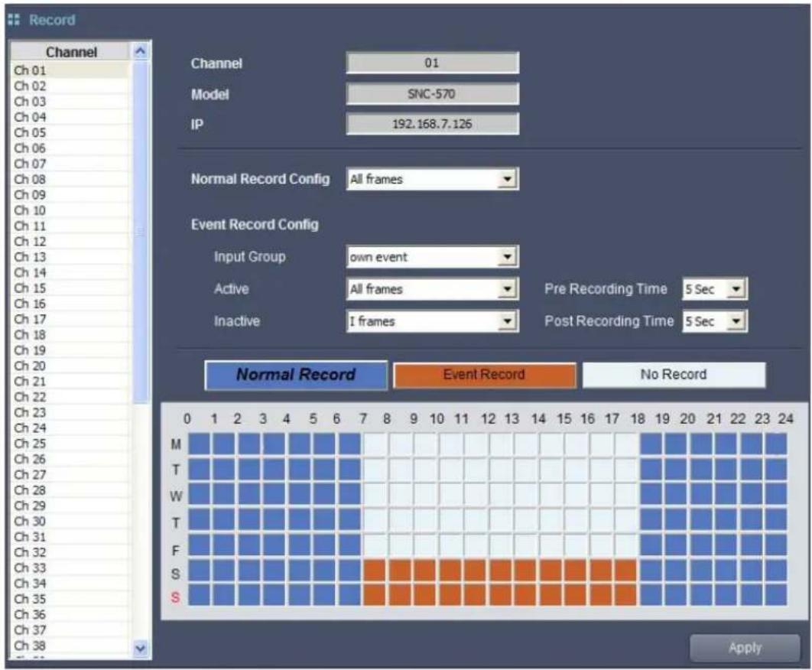Image resolution: width=812 pixels, height=670 pixels.
Task: Click hour 12 in schedule header
Action: pyautogui.click(x=488, y=418)
